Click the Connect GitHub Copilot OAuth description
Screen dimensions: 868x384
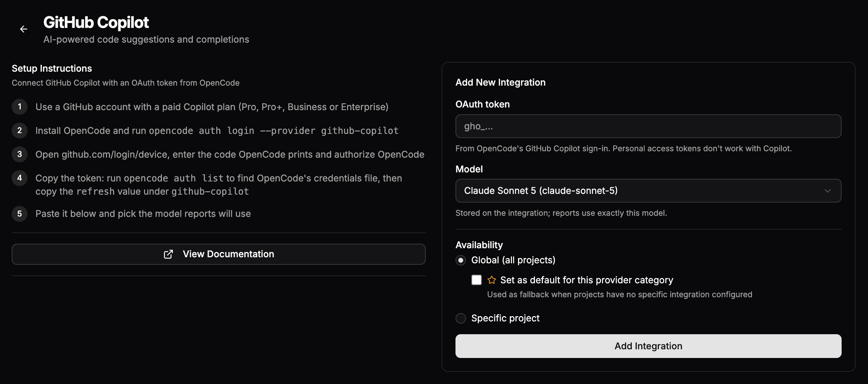pos(125,83)
